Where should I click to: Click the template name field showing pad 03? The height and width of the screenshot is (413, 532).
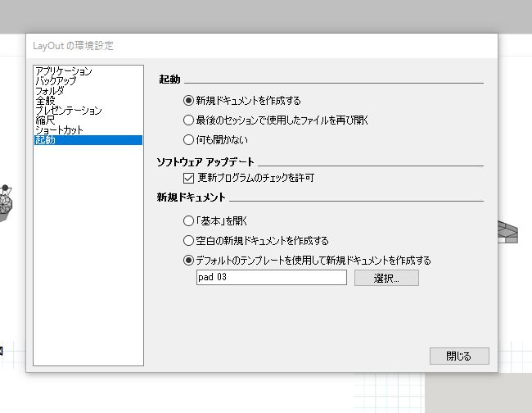(272, 278)
